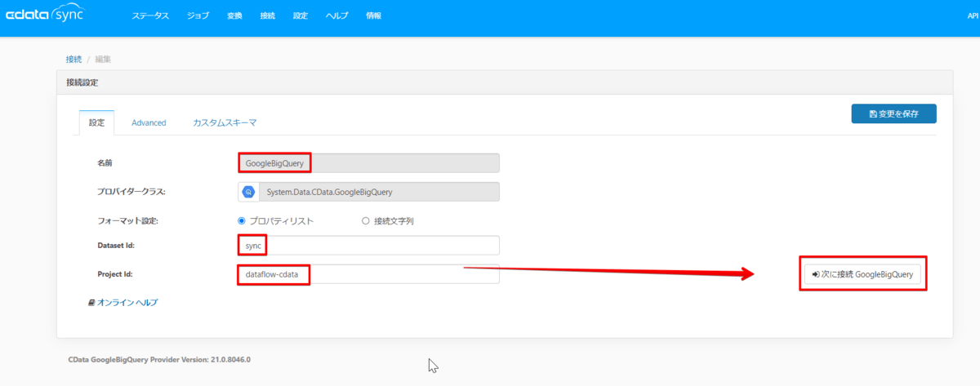This screenshot has height=386, width=980.
Task: Switch to the カスタムスキーマ tab
Action: 225,122
